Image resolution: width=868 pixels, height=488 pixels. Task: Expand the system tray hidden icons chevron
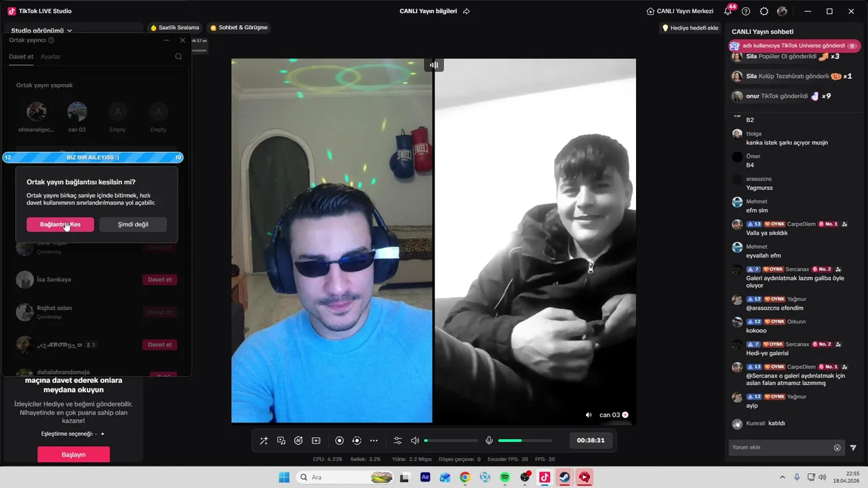coord(783,477)
